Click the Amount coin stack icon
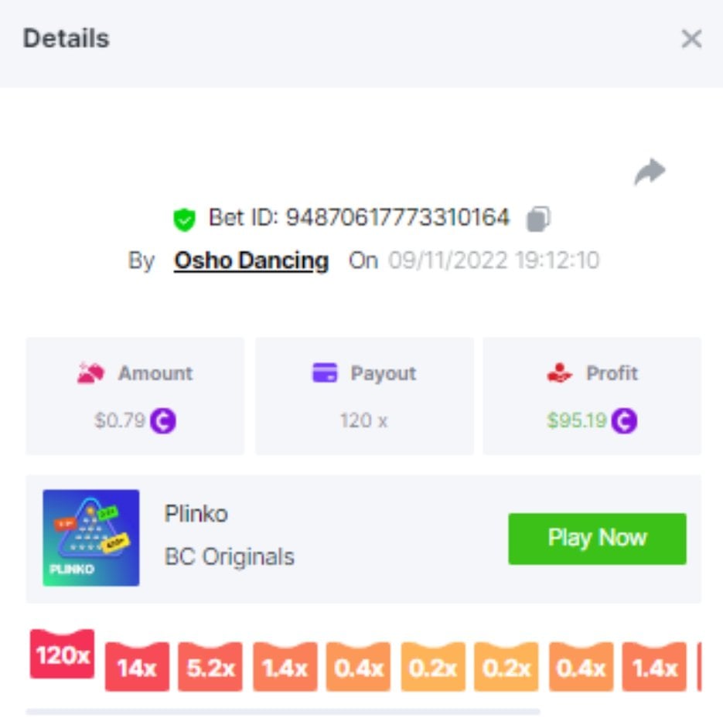This screenshot has height=728, width=723. pyautogui.click(x=90, y=373)
